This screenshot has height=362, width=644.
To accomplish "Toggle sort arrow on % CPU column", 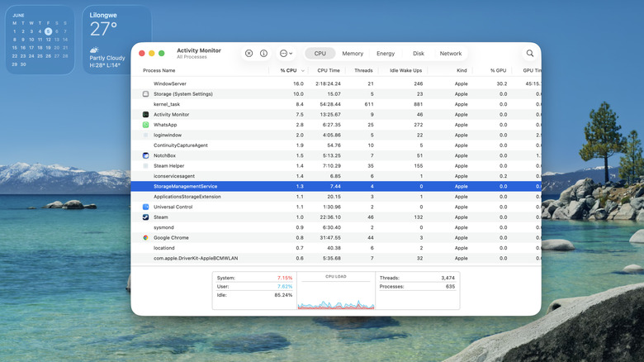I will point(303,71).
